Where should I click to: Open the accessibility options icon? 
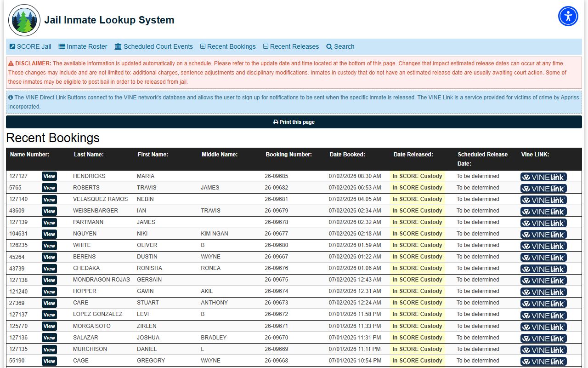(568, 16)
